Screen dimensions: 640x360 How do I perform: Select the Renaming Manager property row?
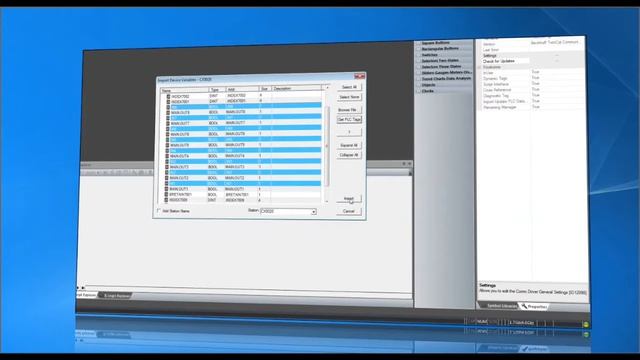(533, 107)
